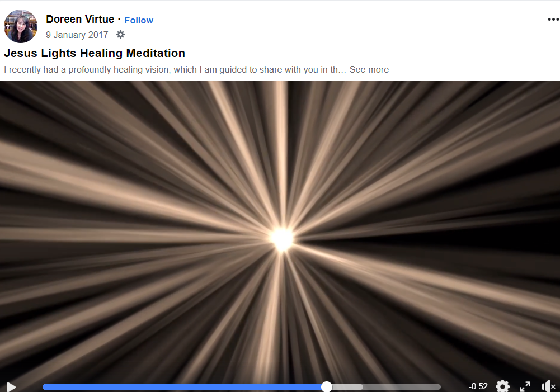This screenshot has height=392, width=560.
Task: Open the three-dot post options menu
Action: tap(553, 19)
